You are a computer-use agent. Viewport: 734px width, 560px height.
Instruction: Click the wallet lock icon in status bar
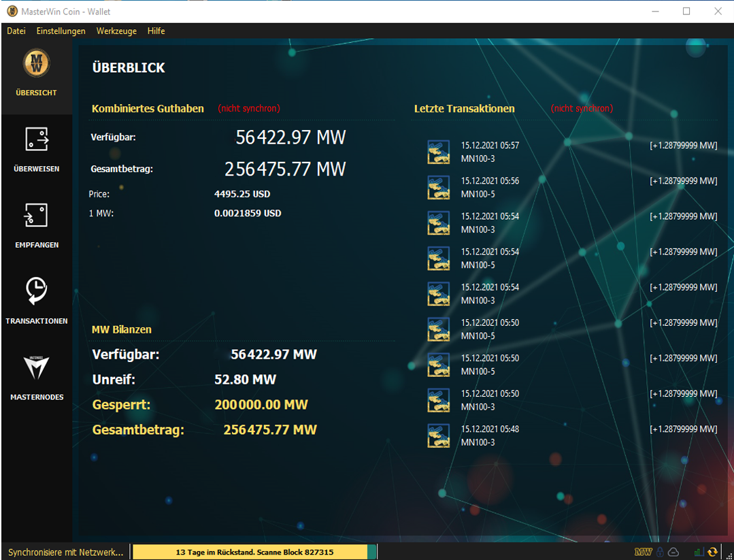[x=659, y=552]
